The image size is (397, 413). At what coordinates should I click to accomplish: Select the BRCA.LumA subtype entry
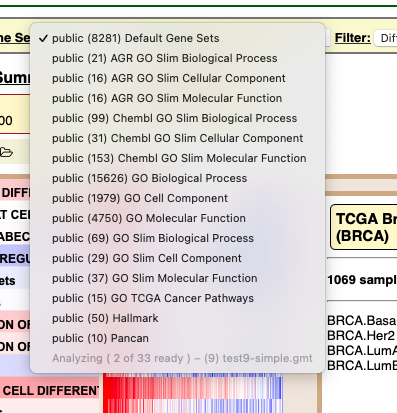click(362, 351)
